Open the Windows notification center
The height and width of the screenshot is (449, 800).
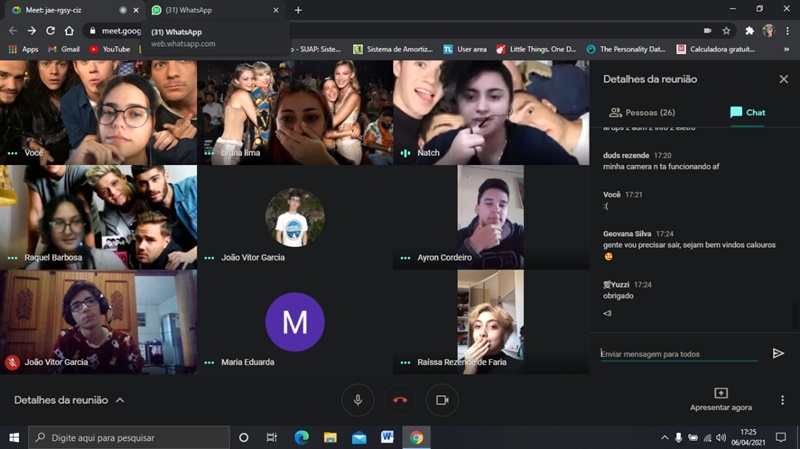pos(781,437)
